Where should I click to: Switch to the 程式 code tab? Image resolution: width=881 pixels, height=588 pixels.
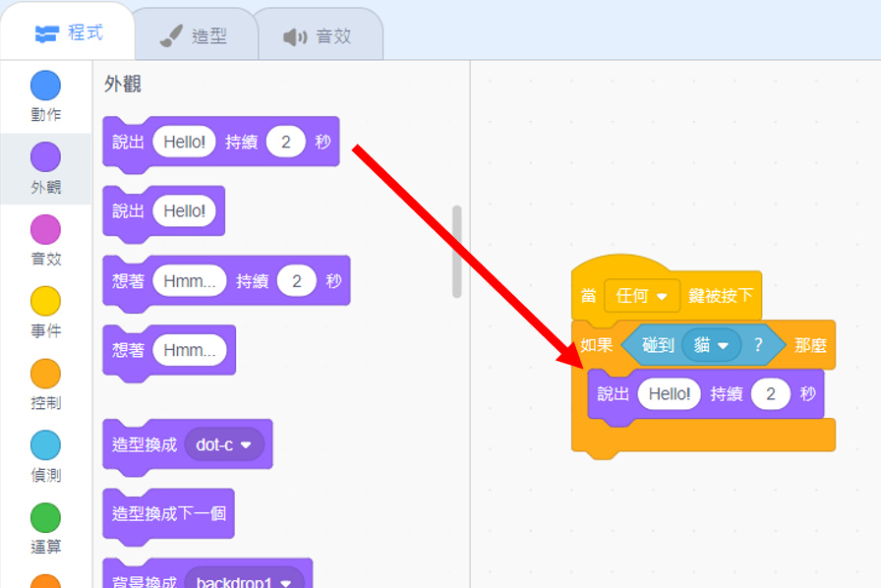click(68, 32)
